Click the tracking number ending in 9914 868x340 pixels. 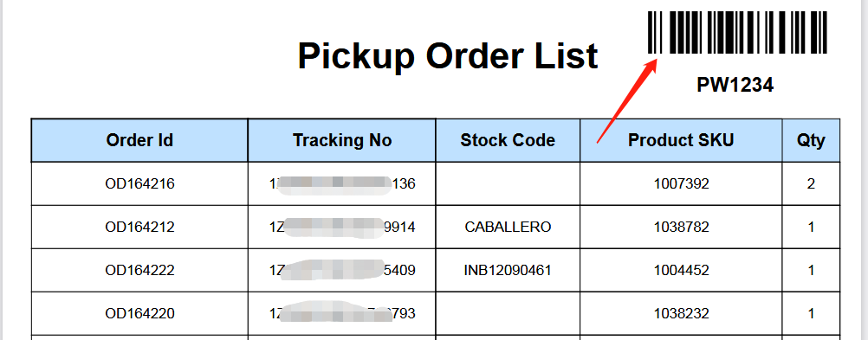point(342,227)
